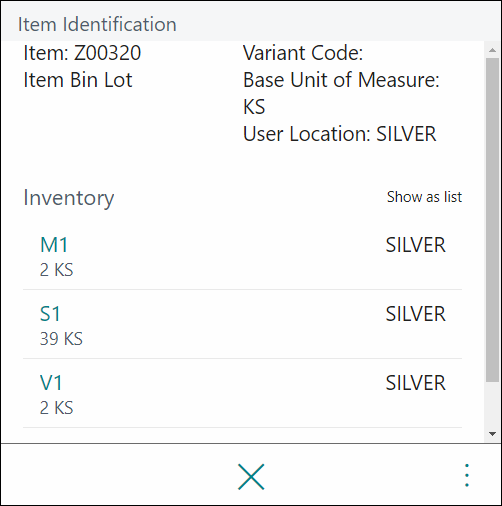Image resolution: width=502 pixels, height=506 pixels.
Task: Select the User Location: SILVER field
Action: click(x=339, y=134)
